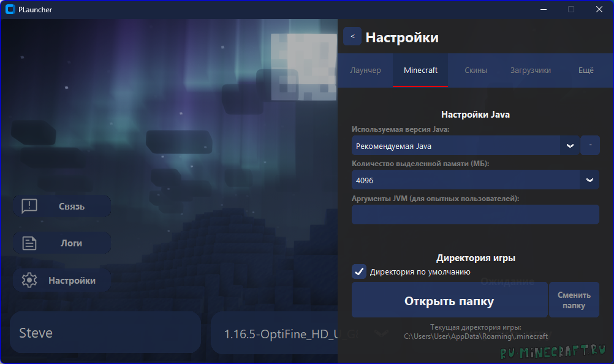Open the Скины tab
Screen dimensions: 614x364
pos(476,70)
